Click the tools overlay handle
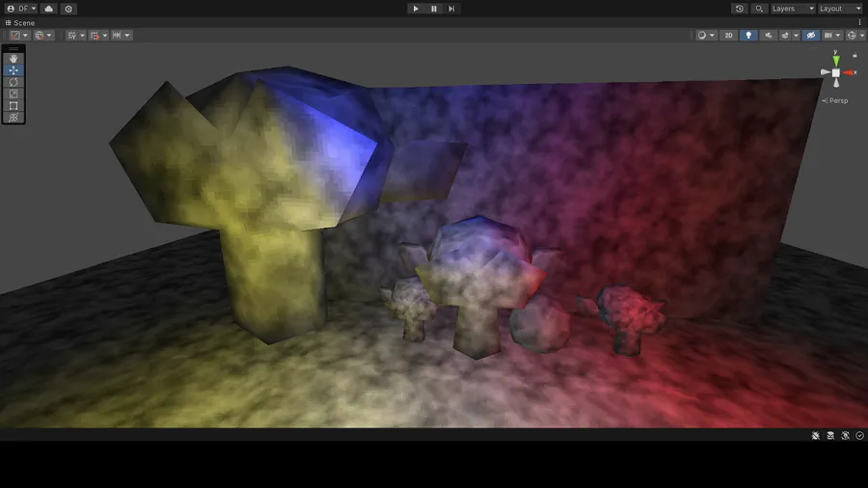Viewport: 868px width, 488px height. point(14,49)
